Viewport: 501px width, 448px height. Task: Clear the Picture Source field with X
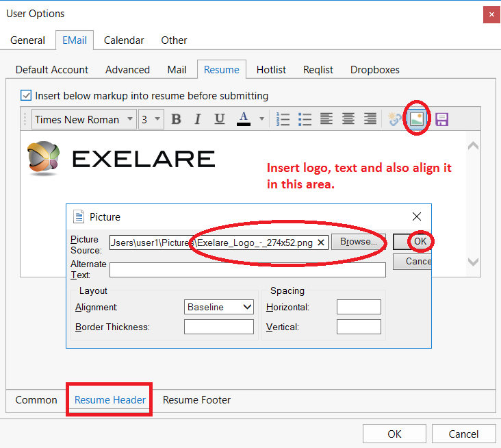(x=321, y=242)
